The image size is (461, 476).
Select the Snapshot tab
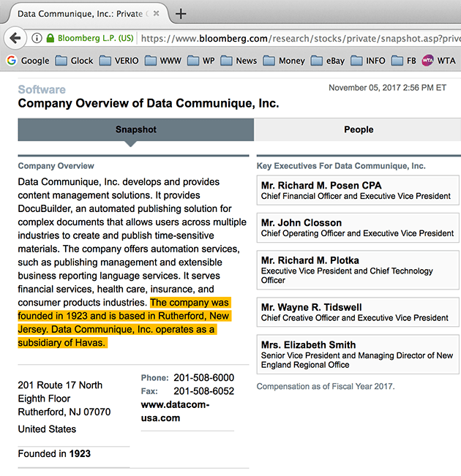tap(135, 129)
